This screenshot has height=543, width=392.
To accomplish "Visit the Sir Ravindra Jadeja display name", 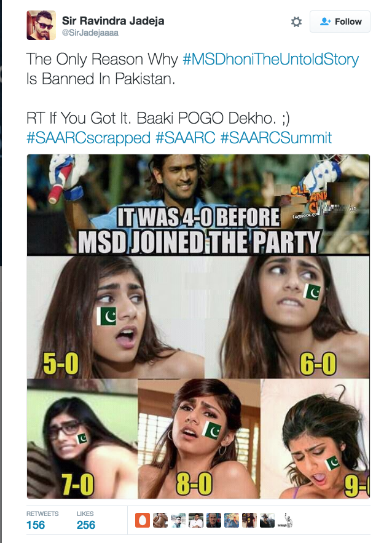I will (x=113, y=20).
